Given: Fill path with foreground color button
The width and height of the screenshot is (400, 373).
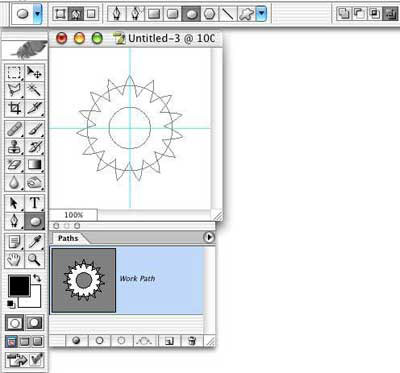Looking at the screenshot, I should [77, 341].
